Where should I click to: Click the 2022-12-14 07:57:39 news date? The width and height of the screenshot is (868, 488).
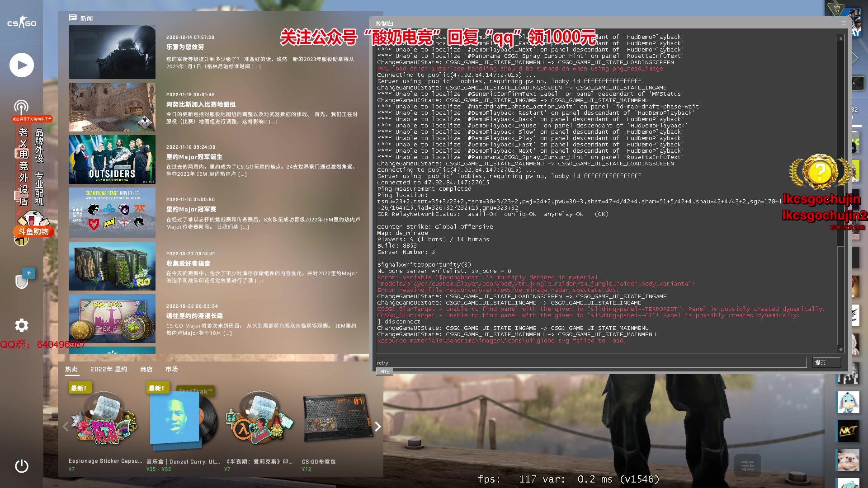(190, 38)
